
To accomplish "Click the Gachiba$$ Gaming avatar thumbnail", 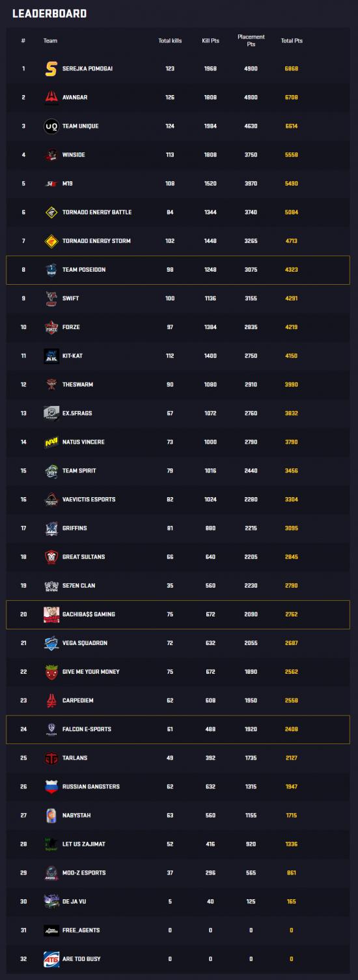I will (x=51, y=614).
